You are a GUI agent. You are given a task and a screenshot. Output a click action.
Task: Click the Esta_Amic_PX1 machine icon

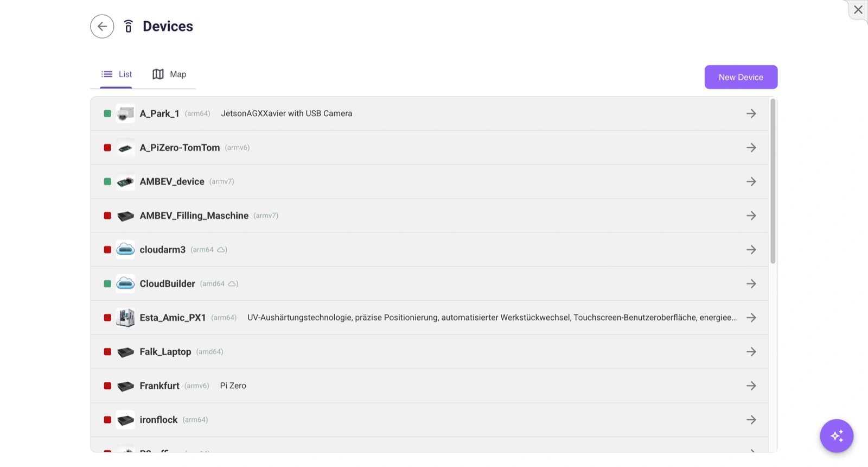pos(125,318)
